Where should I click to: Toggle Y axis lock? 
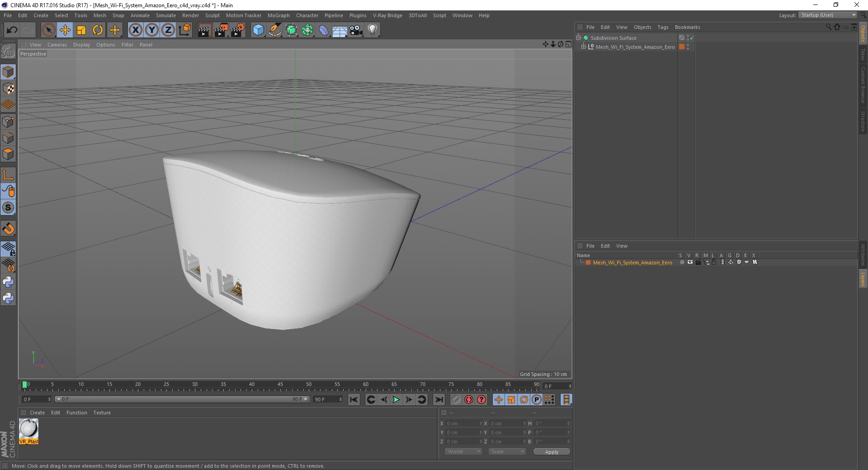[152, 30]
